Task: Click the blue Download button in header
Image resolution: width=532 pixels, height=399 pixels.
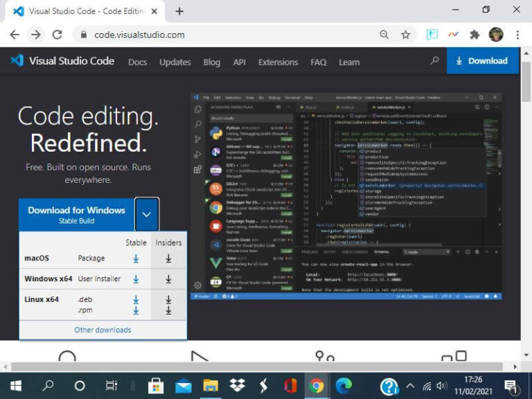Action: pos(482,61)
